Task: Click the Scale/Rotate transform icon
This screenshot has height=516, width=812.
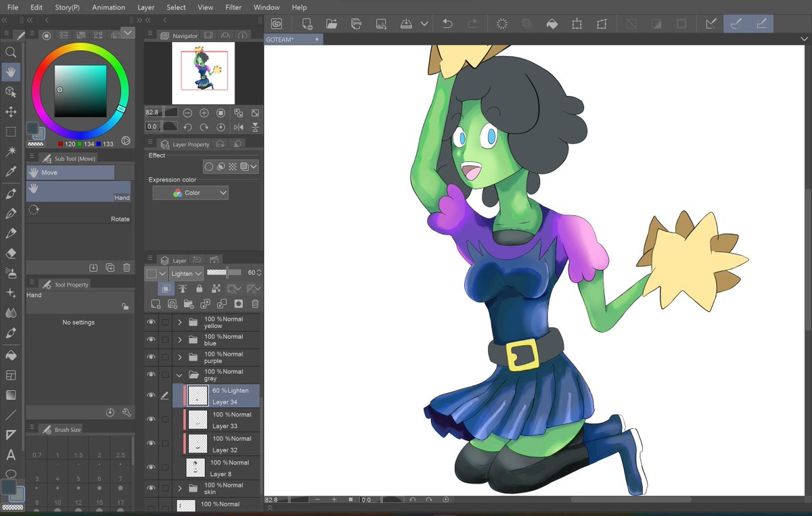Action: (x=577, y=24)
